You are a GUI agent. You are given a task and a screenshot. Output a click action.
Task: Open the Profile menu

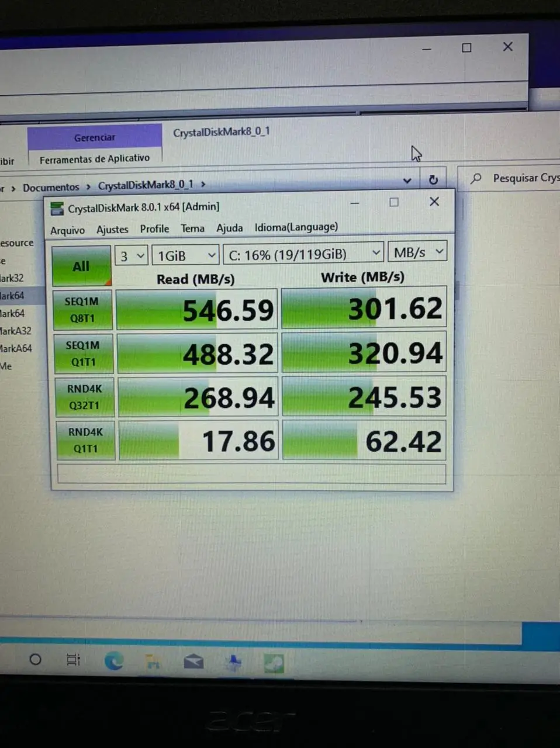pos(154,229)
